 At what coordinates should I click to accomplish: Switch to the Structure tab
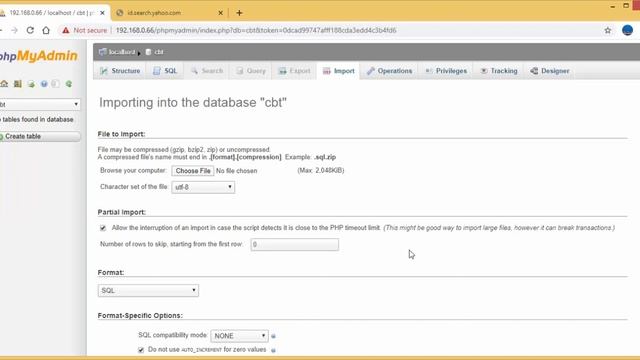coord(120,71)
